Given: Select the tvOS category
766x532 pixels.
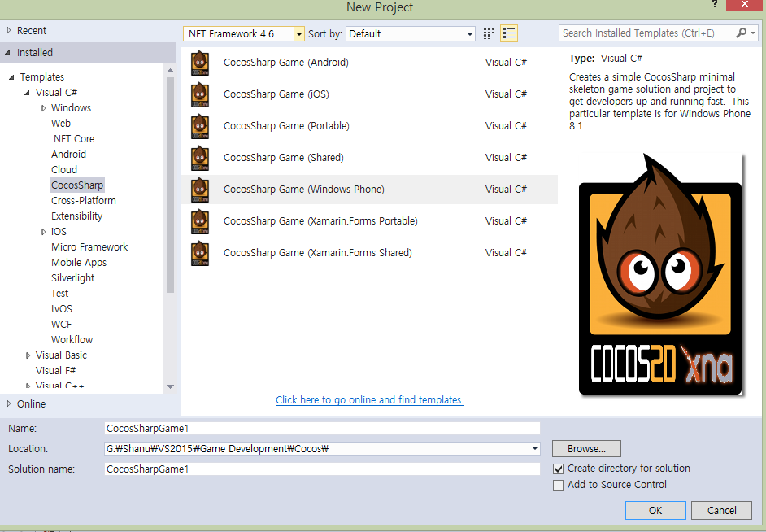Looking at the screenshot, I should [62, 309].
